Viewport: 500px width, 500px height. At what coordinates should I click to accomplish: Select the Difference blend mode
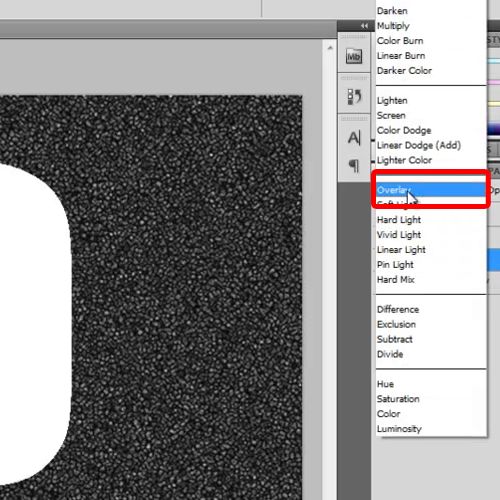(398, 309)
